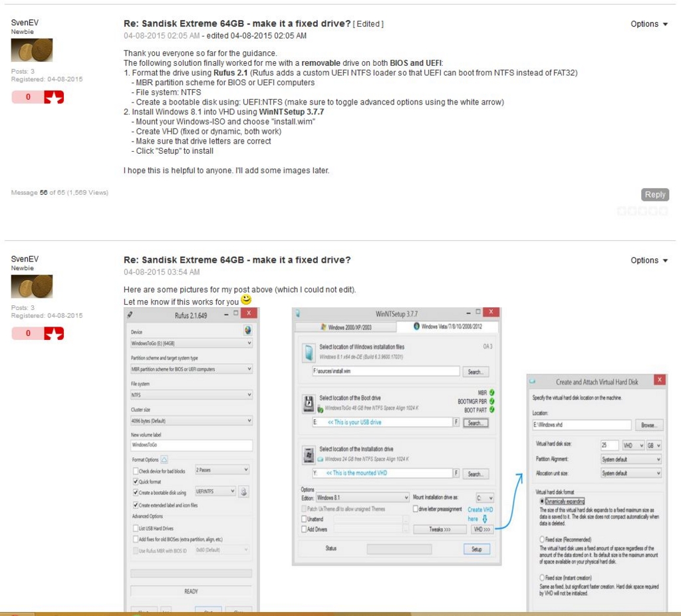Select the 'Dynamically expanding' radio button
Screen dimensions: 681x616
(542, 501)
